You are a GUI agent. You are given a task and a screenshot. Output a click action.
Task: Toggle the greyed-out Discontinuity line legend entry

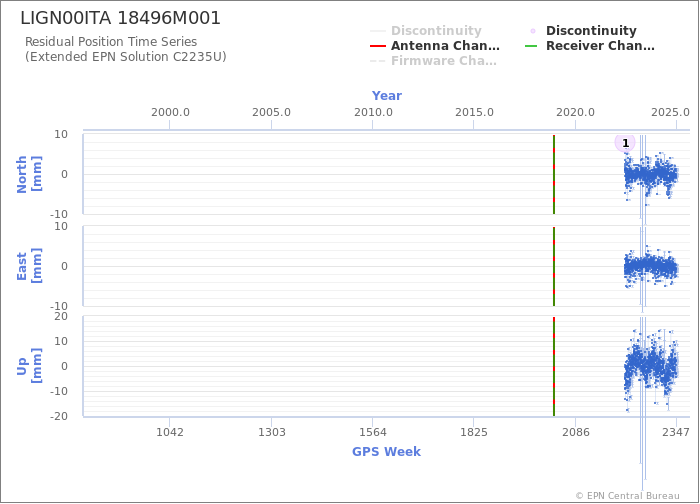[x=426, y=31]
